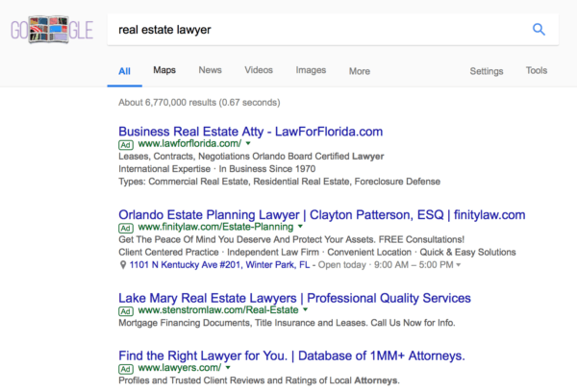
Task: Click the www.stenstromlaw.com/Real-Estate URL
Action: tap(218, 310)
